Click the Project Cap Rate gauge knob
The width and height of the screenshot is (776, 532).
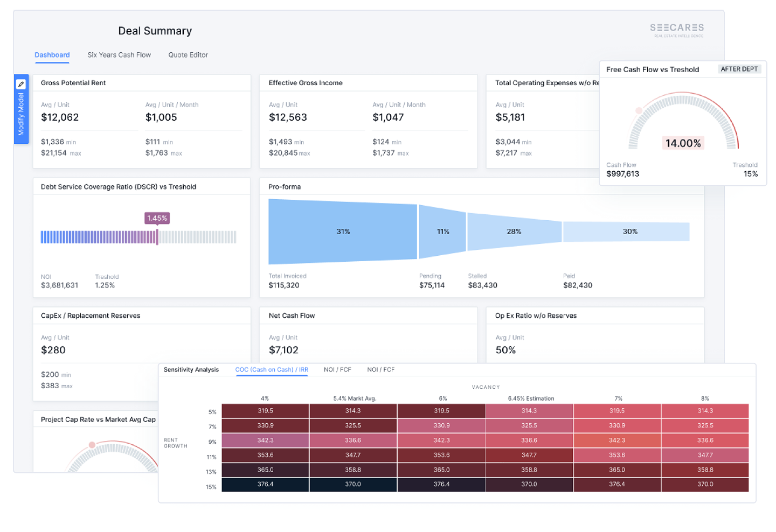[x=92, y=445]
